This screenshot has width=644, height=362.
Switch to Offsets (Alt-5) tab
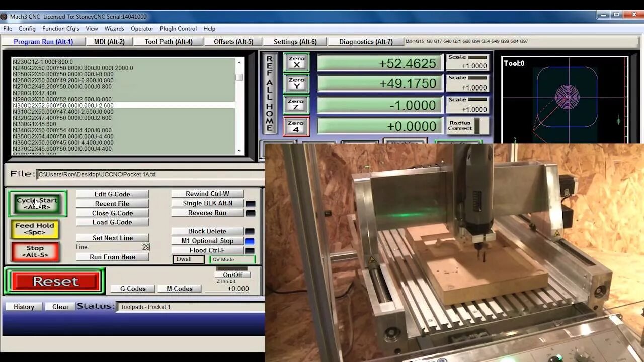pyautogui.click(x=233, y=42)
